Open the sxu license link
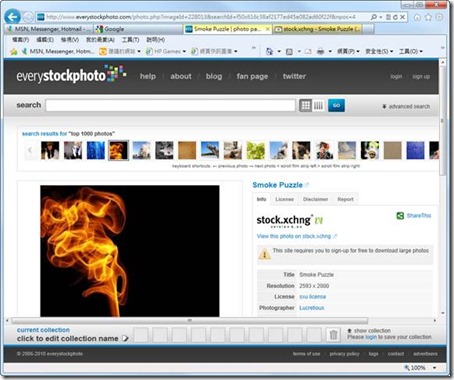454x380 pixels. pos(313,297)
